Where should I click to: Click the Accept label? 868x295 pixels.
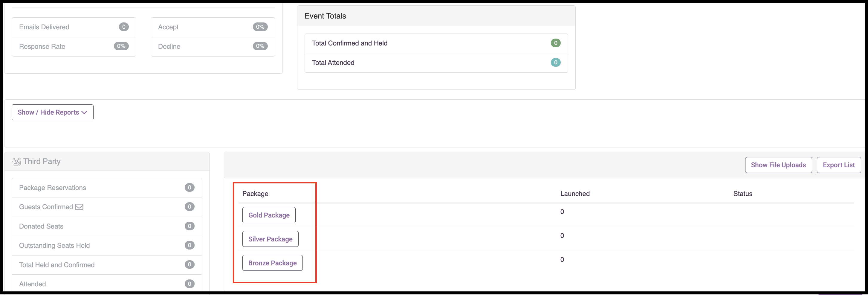168,27
